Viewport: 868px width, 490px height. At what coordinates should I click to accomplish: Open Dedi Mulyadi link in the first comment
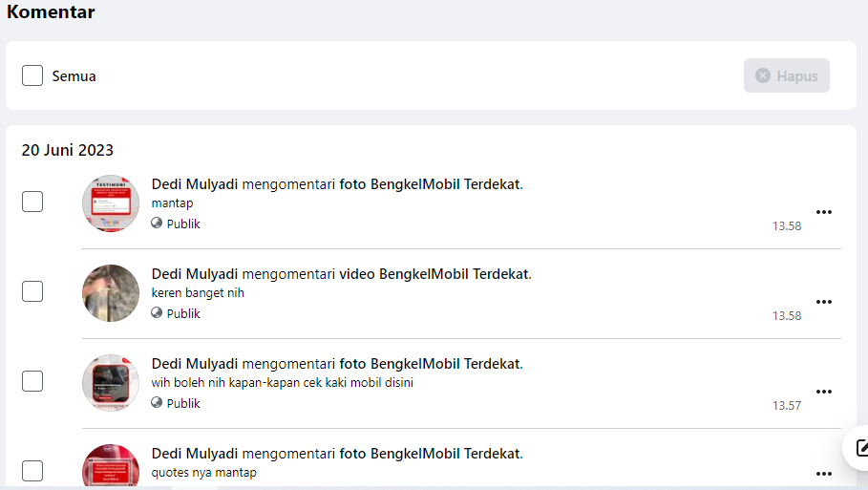point(195,184)
